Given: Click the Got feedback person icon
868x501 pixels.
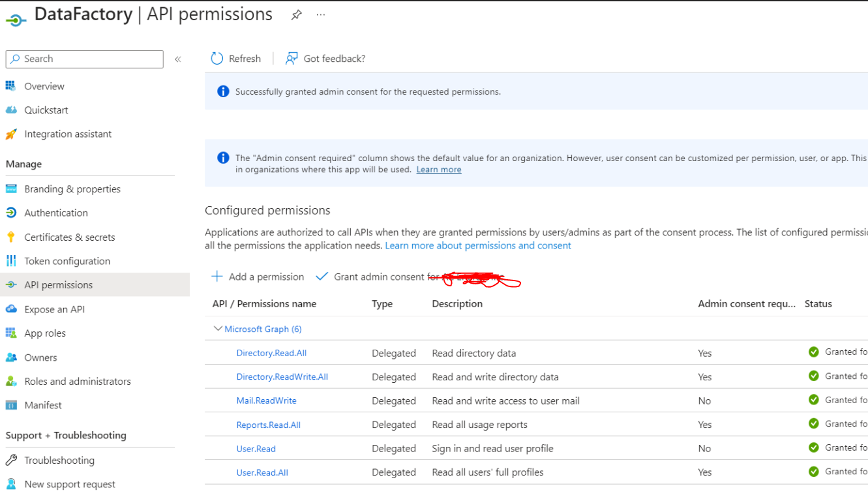Looking at the screenshot, I should (292, 59).
